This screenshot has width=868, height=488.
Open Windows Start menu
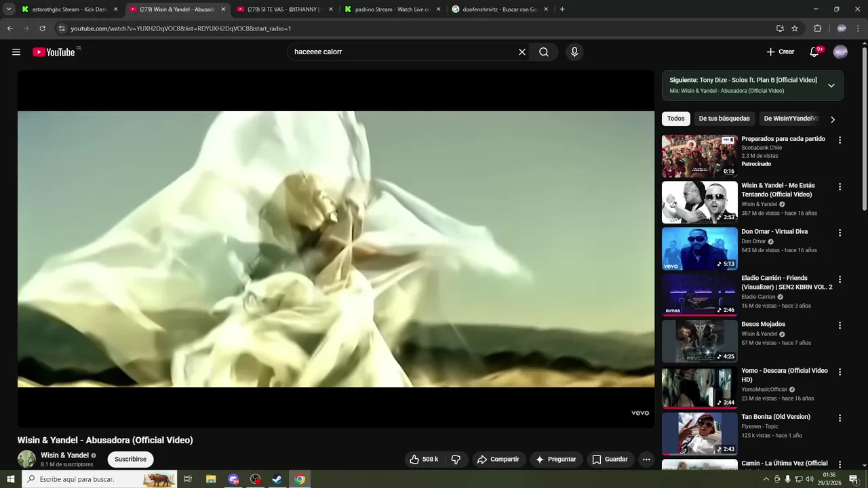tap(10, 479)
